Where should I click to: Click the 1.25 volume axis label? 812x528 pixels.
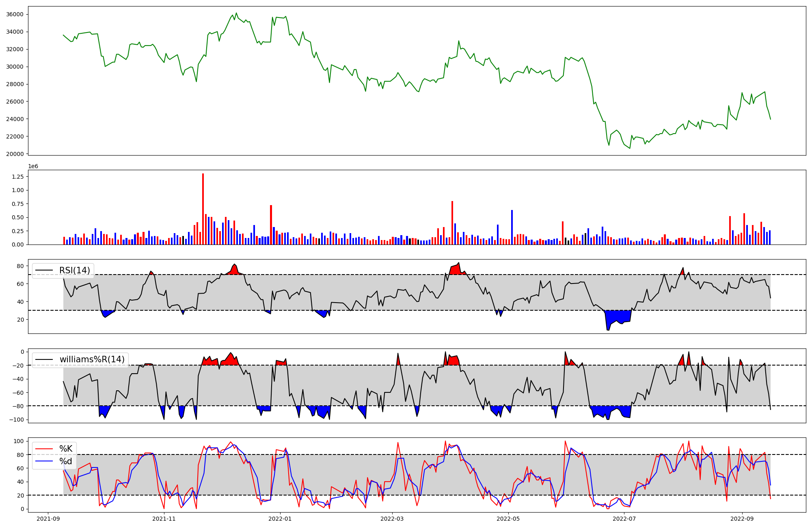(x=17, y=177)
